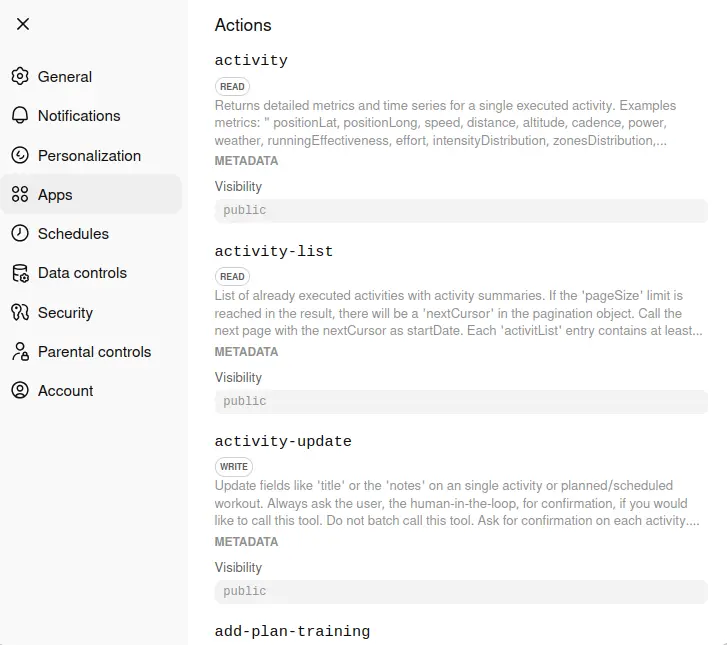The height and width of the screenshot is (645, 727).
Task: Open the activity-update action
Action: [283, 442]
